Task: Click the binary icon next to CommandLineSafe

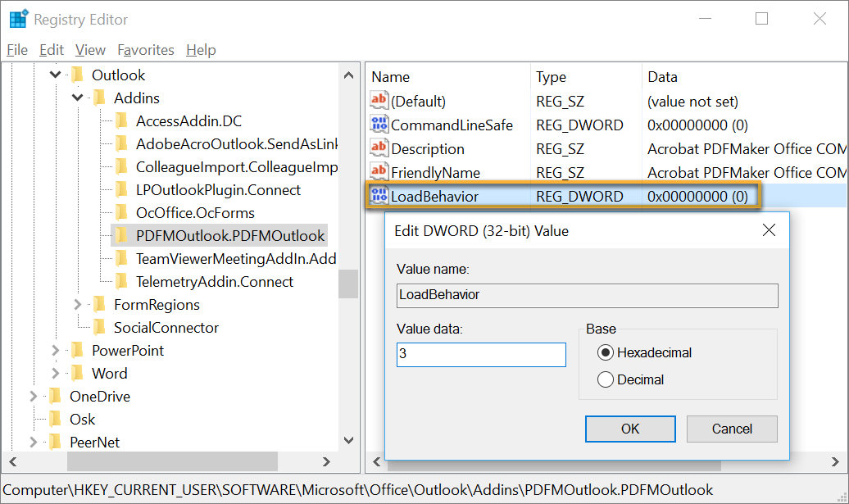Action: (378, 125)
